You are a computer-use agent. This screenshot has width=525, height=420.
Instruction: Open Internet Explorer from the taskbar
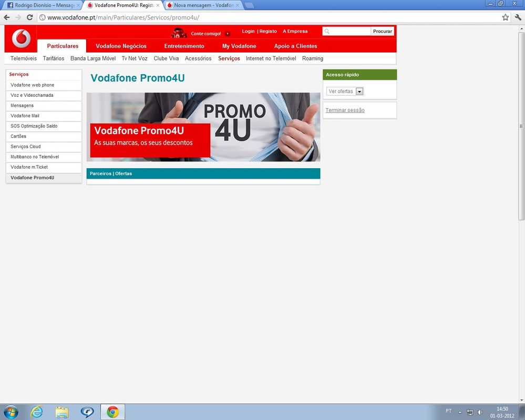tap(36, 412)
